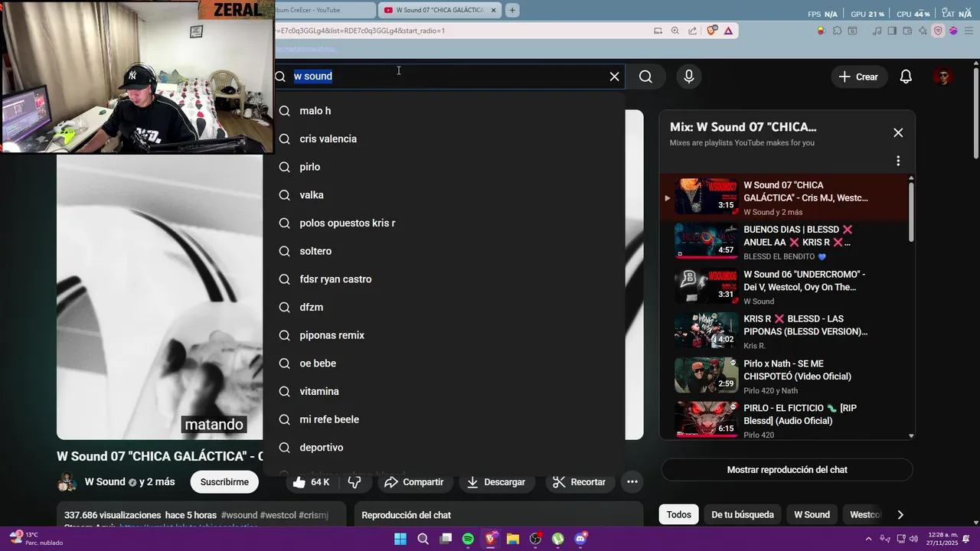This screenshot has width=980, height=551.
Task: Play 'SE ME CHISPOTEÓ' video thumbnail
Action: [x=706, y=375]
